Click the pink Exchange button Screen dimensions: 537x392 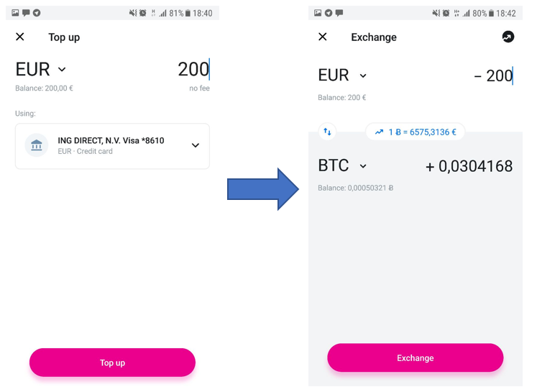(415, 357)
